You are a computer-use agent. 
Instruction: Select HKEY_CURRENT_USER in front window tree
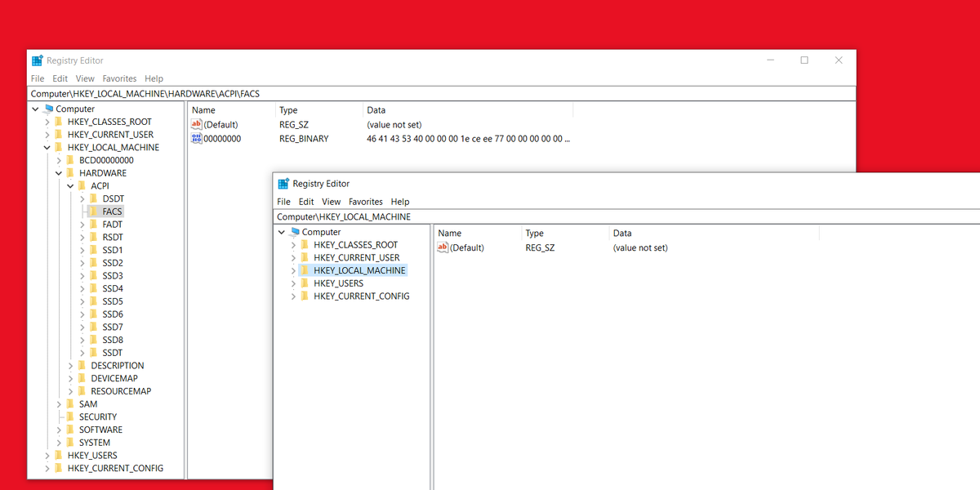pos(357,258)
